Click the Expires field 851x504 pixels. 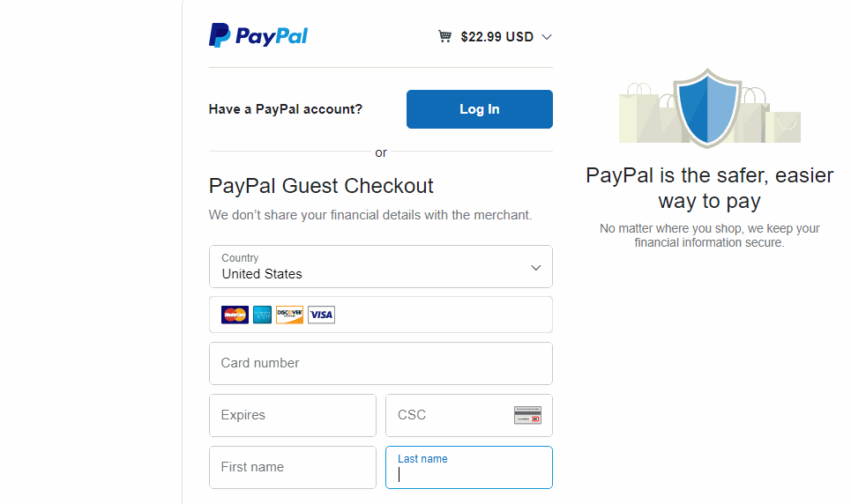[x=293, y=415]
